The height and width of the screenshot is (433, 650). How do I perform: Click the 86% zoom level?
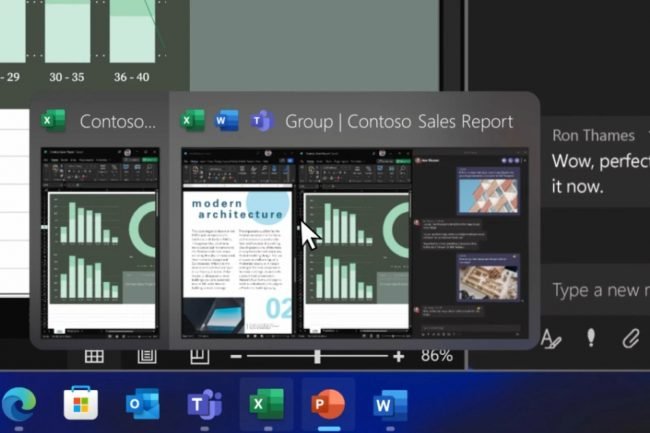436,356
